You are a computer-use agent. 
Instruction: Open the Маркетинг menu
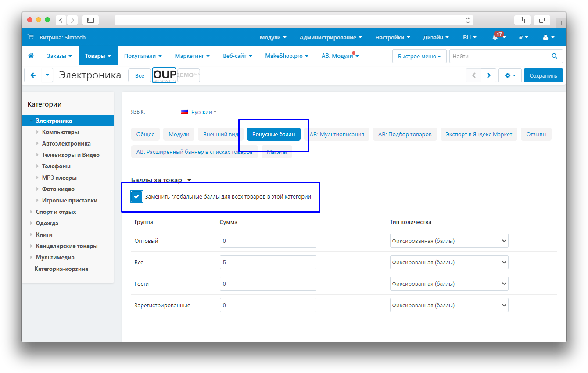pos(192,56)
